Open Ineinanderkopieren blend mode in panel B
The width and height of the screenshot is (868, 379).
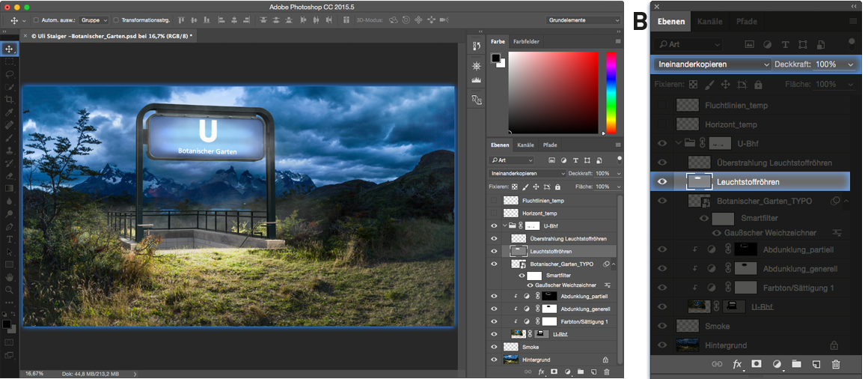712,64
